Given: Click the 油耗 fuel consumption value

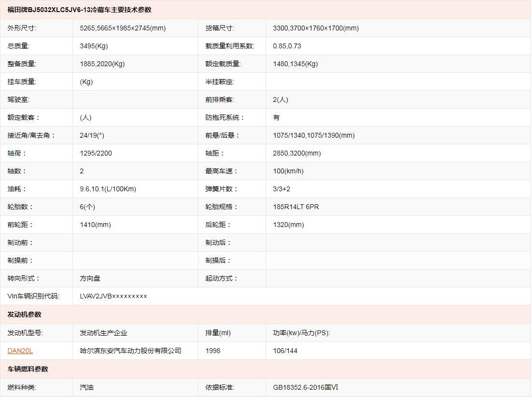Looking at the screenshot, I should pos(108,189).
